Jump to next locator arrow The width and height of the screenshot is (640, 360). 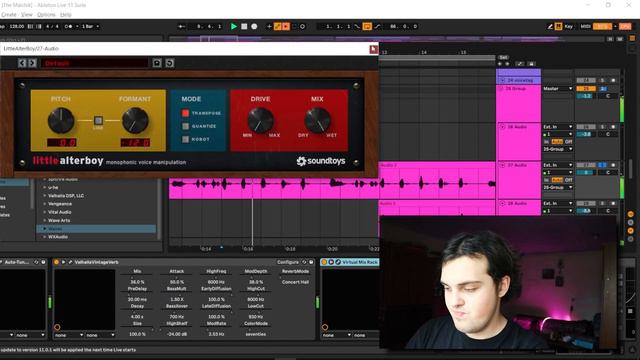507,64
